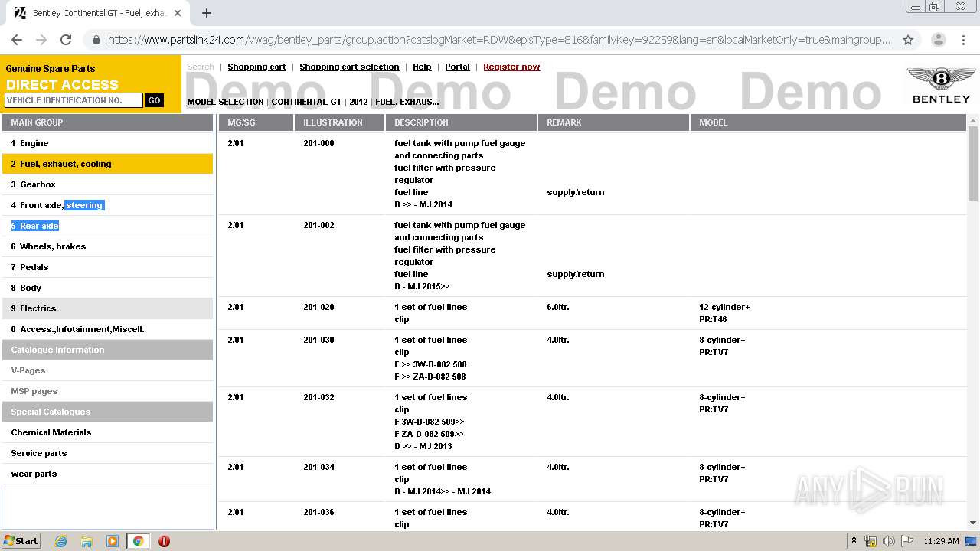Focus the Vehicle Identification No. input
This screenshot has height=551, width=980.
point(73,100)
